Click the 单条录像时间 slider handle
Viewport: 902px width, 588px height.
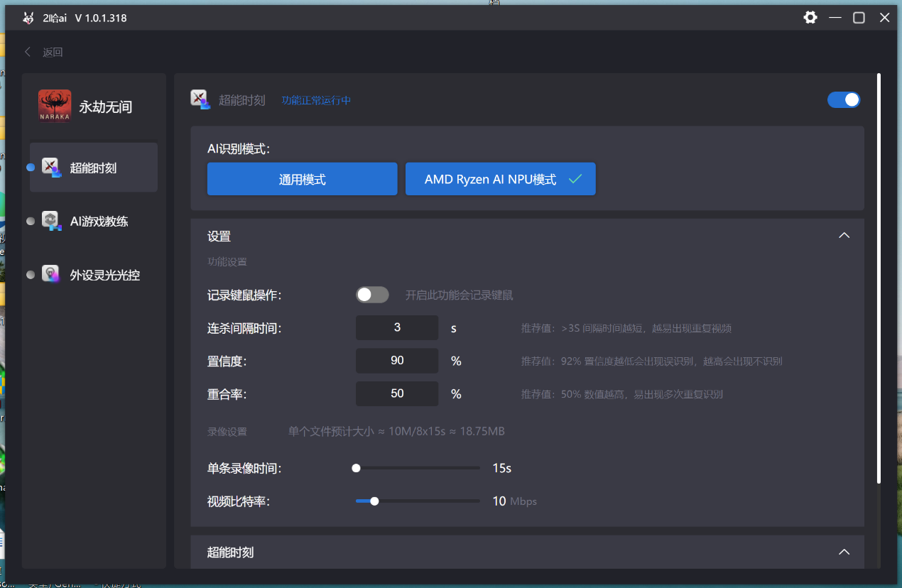point(357,468)
